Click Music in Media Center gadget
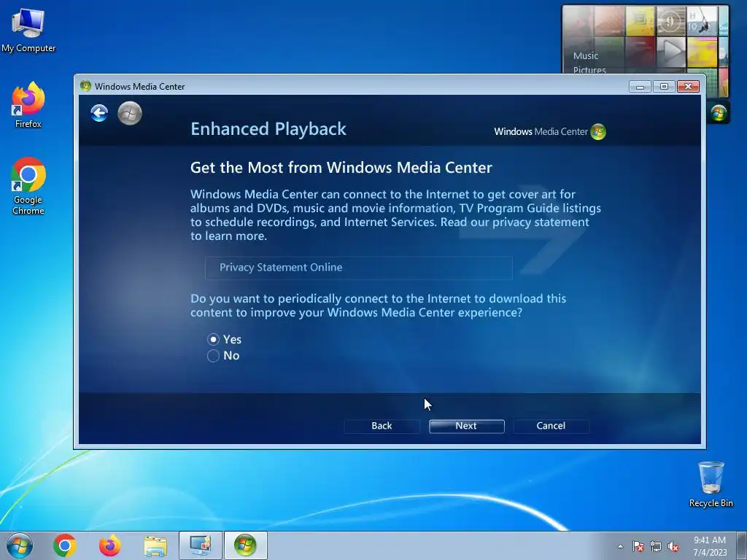The image size is (747, 560). (x=586, y=55)
